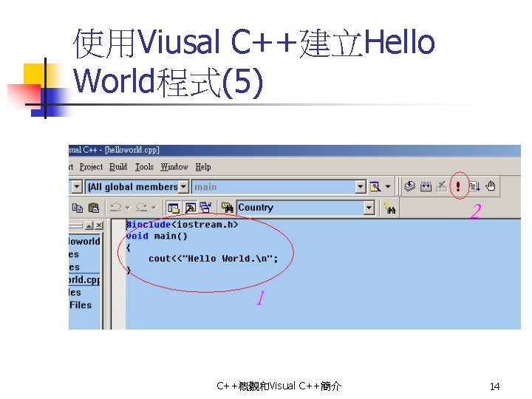Screen dimensions: 532x399
Task: Open the All global members dropdown
Action: [183, 187]
